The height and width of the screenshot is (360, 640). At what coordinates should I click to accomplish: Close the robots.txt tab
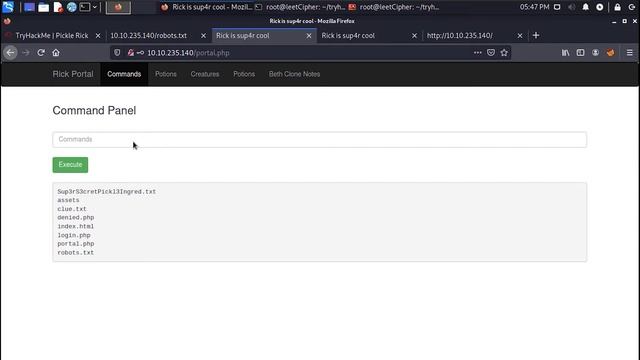point(203,36)
